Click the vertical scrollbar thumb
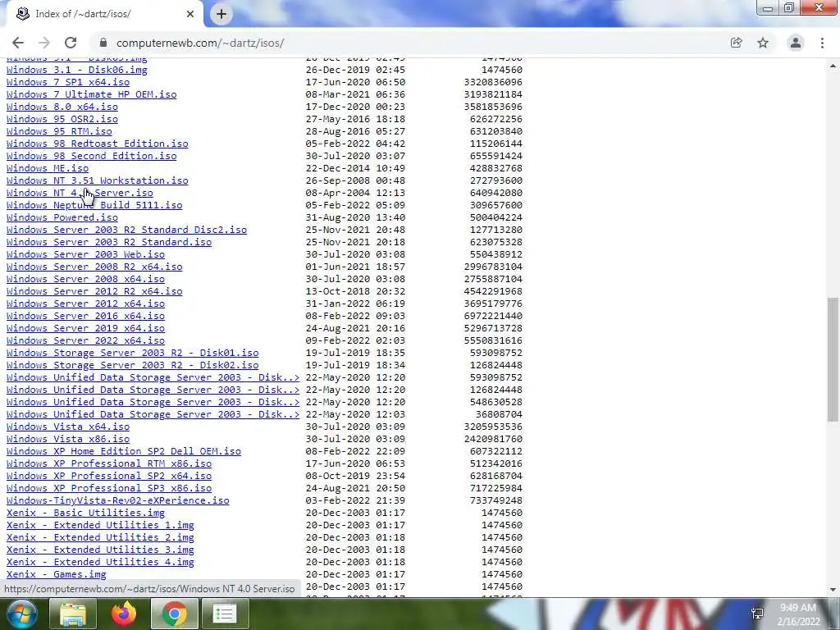Viewport: 840px width, 630px height. 833,359
